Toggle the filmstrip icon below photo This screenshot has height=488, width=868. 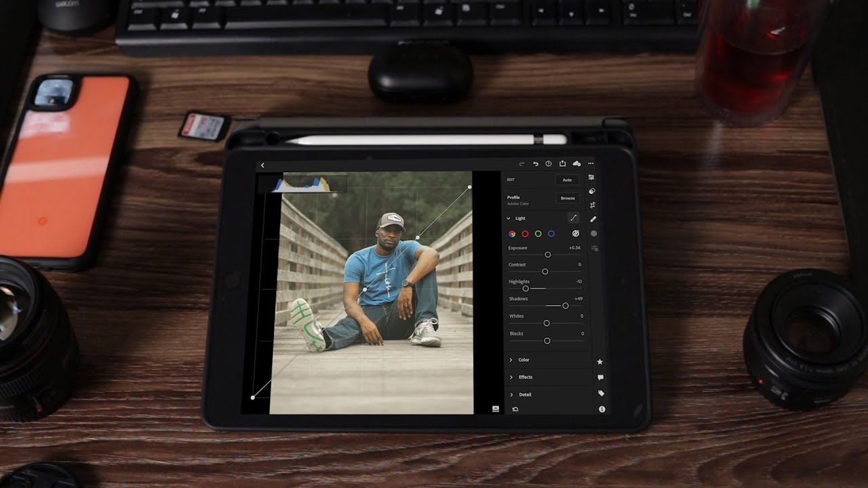pyautogui.click(x=496, y=409)
